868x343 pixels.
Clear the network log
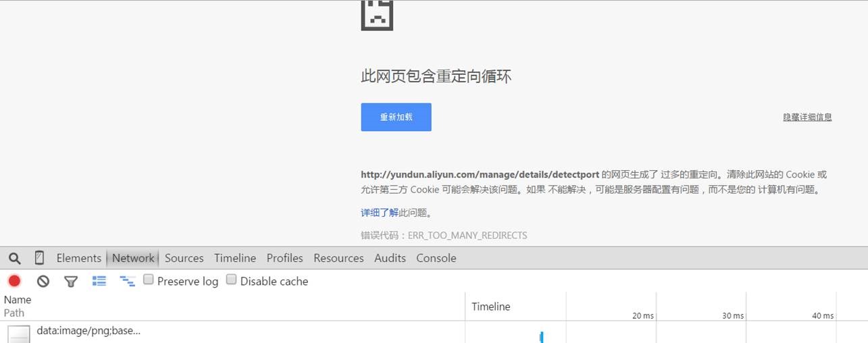43,282
